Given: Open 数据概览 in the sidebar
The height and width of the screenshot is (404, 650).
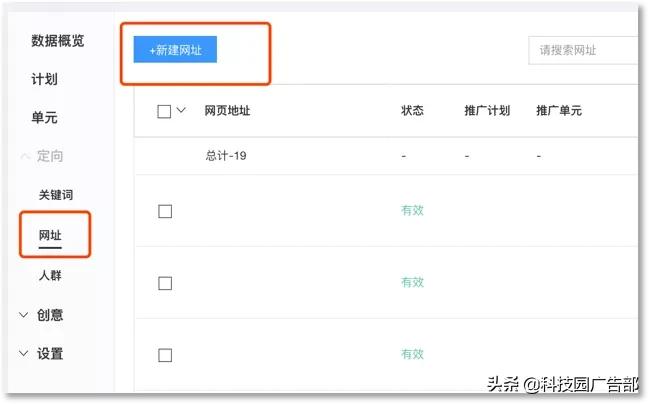Looking at the screenshot, I should point(57,41).
